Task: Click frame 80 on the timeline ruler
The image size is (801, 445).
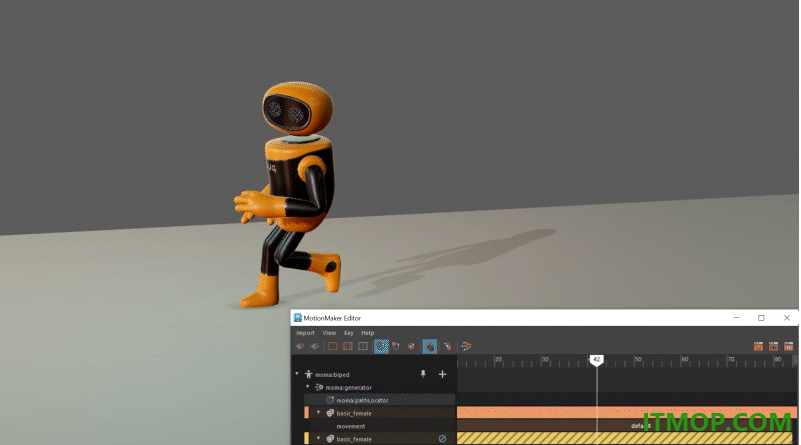Action: [778, 360]
